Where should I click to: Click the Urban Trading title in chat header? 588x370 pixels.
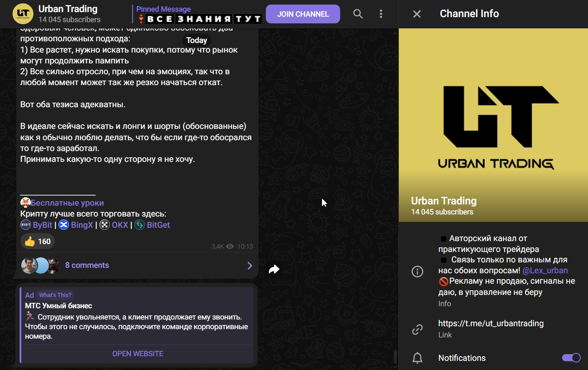(x=68, y=9)
